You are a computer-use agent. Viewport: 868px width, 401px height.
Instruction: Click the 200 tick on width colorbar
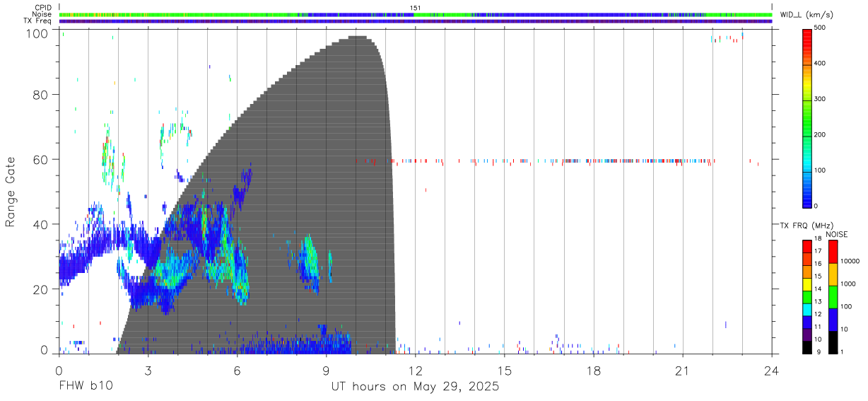pyautogui.click(x=820, y=134)
